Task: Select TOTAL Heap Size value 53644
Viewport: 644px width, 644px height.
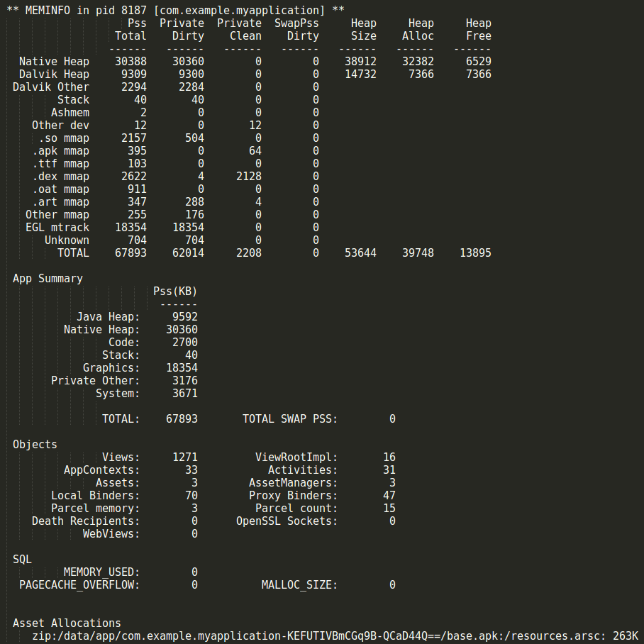Action: click(x=360, y=253)
